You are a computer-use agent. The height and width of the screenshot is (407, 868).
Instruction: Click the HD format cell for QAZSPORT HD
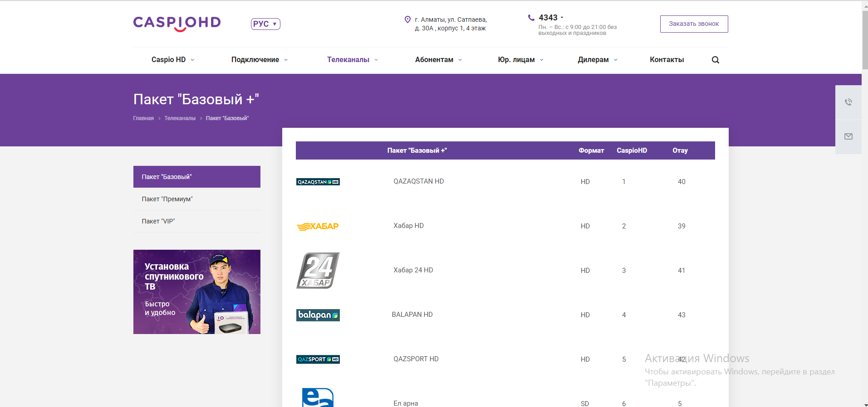(x=585, y=359)
